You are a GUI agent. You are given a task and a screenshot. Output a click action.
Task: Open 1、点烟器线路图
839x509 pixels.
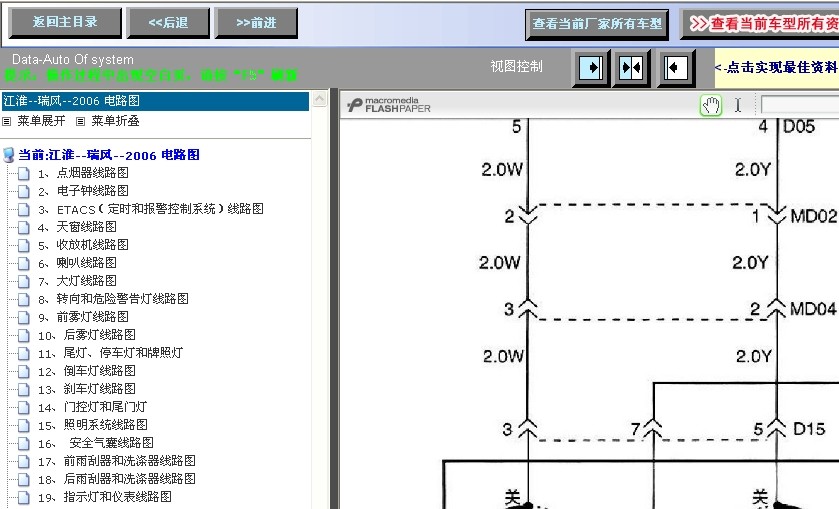[x=83, y=173]
